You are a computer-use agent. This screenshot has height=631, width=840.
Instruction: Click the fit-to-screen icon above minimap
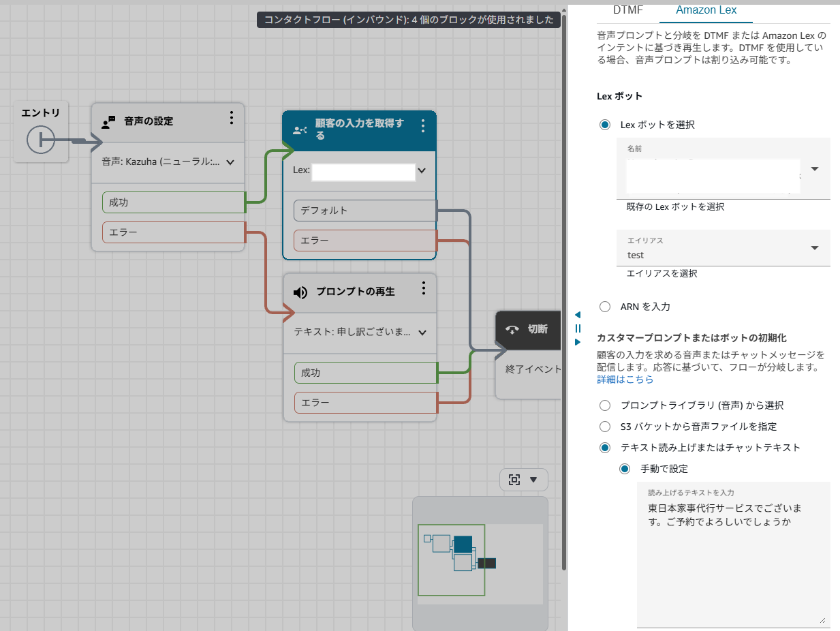coord(514,480)
